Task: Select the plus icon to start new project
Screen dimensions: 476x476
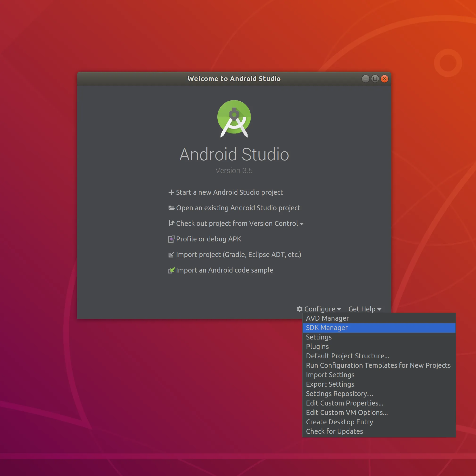Action: click(171, 192)
